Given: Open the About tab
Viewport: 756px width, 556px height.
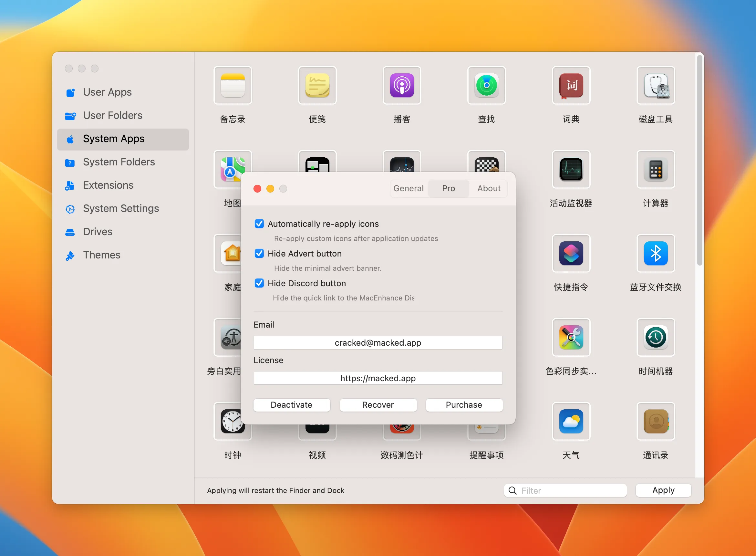Looking at the screenshot, I should click(x=488, y=188).
